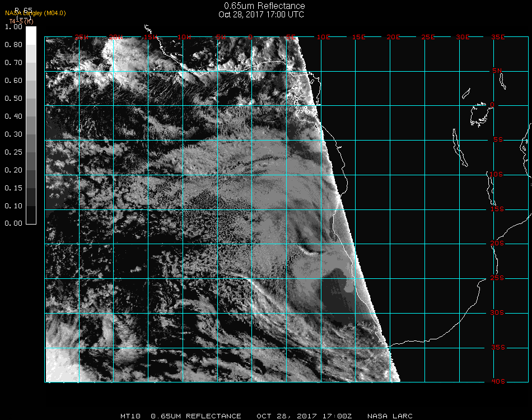Click "NASA LARC" in the bottom caption
532x420 pixels.
[x=390, y=416]
